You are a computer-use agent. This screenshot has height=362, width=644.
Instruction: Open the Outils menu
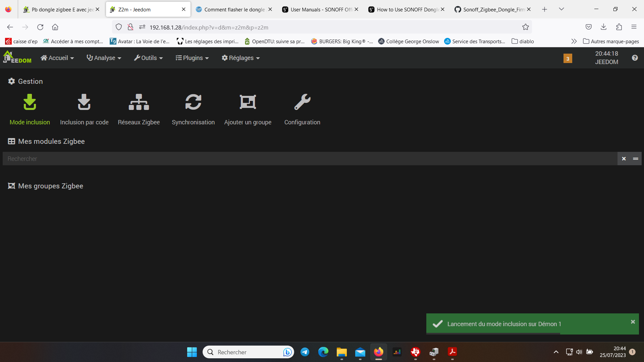coord(149,58)
